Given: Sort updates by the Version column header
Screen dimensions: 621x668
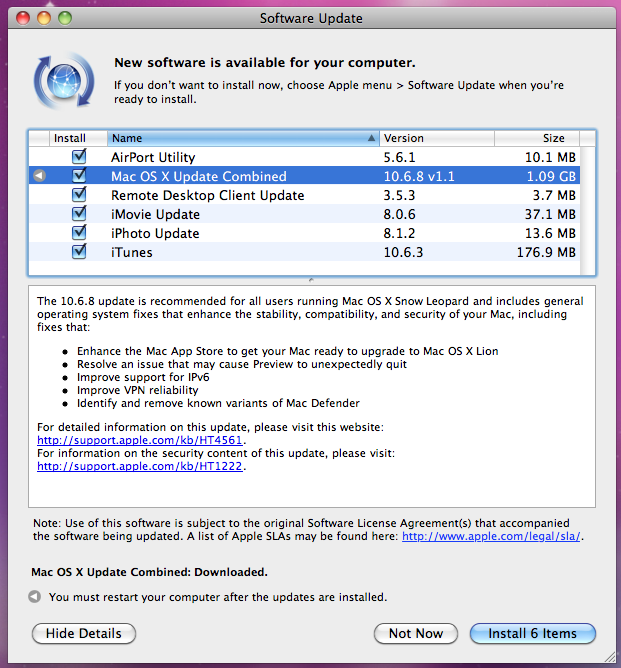Looking at the screenshot, I should click(x=437, y=138).
